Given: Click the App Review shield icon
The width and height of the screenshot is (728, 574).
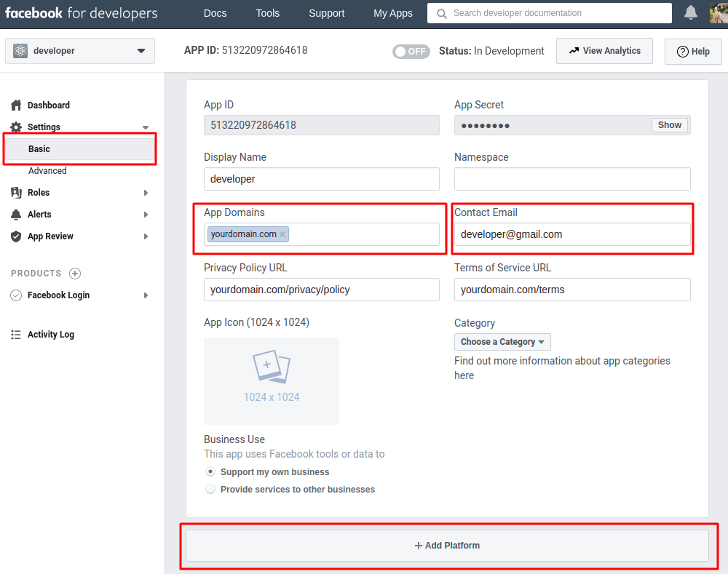Looking at the screenshot, I should click(16, 236).
